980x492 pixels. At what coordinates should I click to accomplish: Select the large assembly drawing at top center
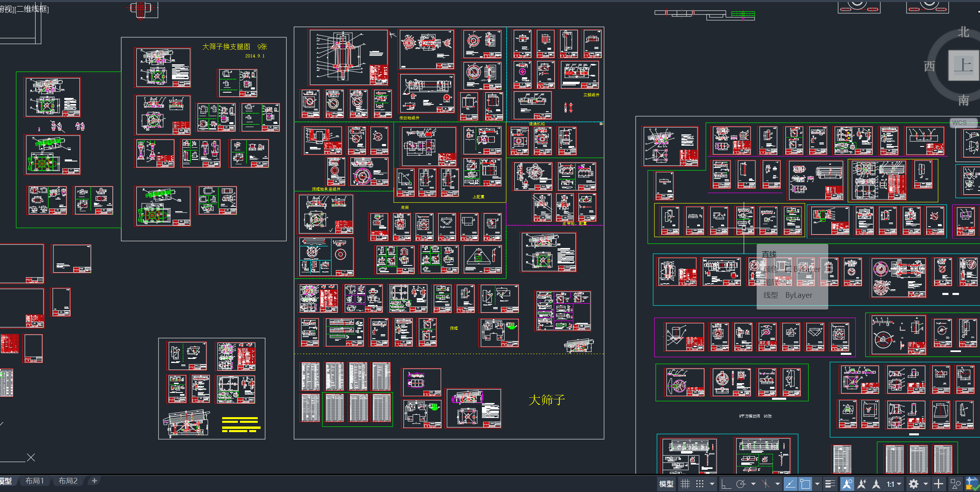(348, 57)
